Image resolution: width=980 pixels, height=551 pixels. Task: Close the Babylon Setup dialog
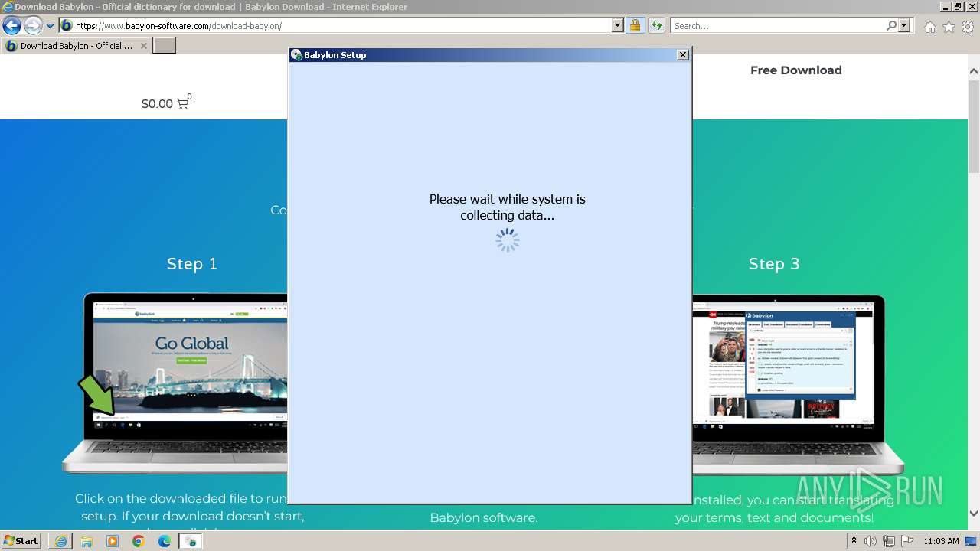[x=683, y=55]
